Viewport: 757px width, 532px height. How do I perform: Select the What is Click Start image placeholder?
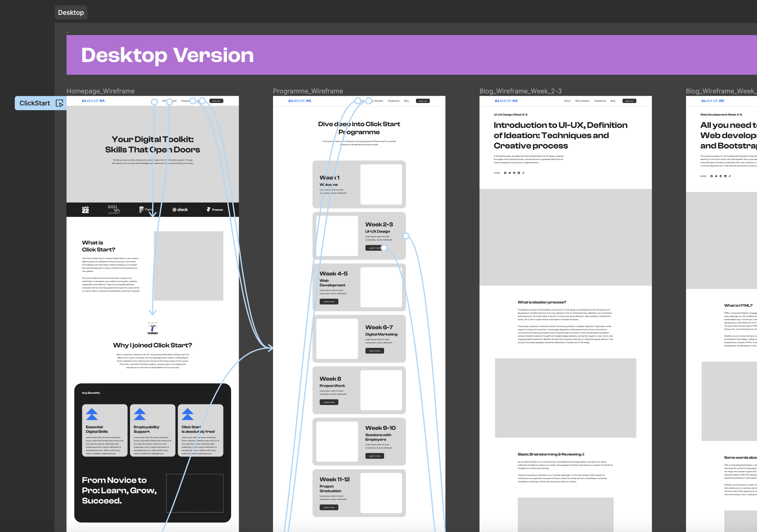[x=189, y=266]
